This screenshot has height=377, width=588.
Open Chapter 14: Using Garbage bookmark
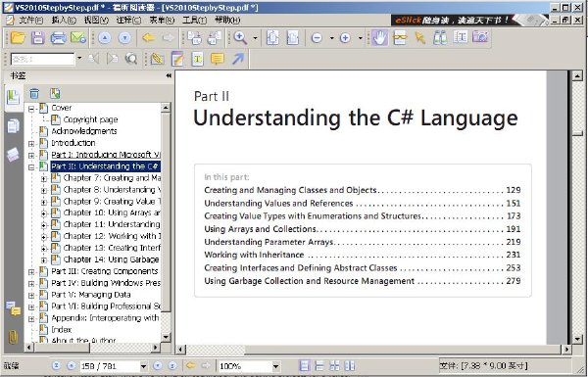coord(112,259)
